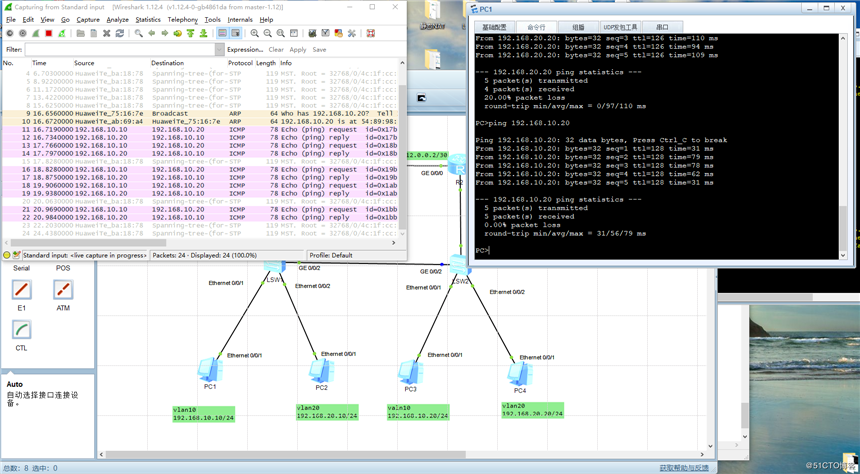860x474 pixels.
Task: Stop the running capture (red square)
Action: tap(49, 33)
